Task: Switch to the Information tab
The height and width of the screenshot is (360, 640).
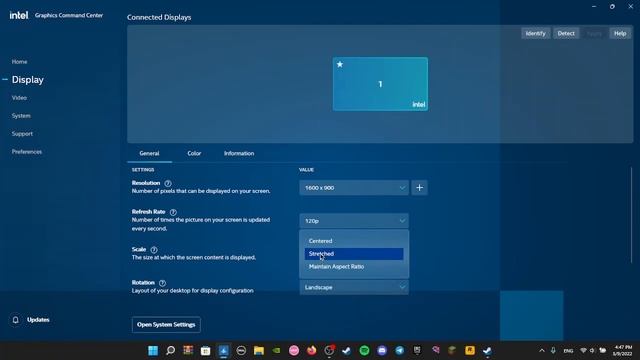Action: pos(239,153)
